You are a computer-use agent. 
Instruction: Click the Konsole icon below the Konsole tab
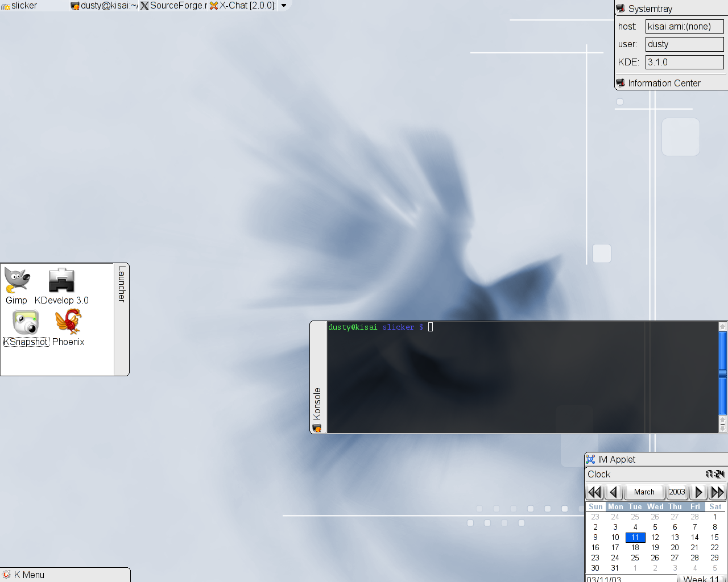tap(317, 428)
